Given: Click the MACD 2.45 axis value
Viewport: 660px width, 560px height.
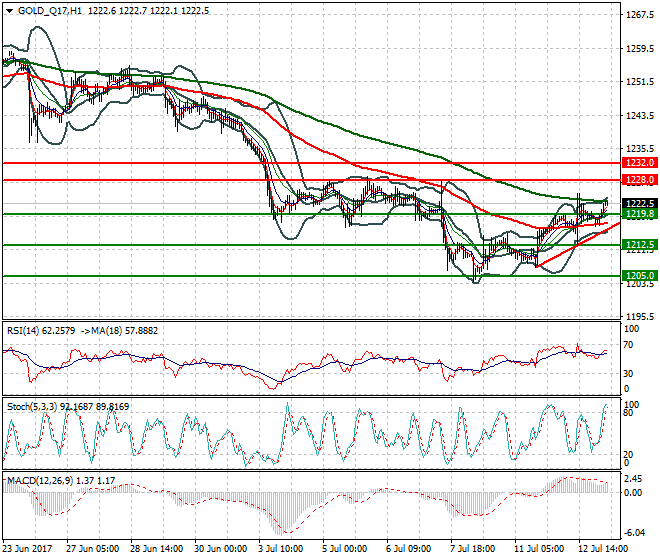Looking at the screenshot, I should tap(633, 479).
